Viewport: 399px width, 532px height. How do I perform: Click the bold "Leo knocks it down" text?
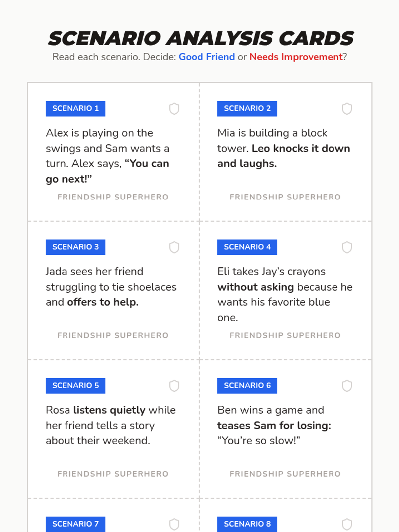(301, 148)
